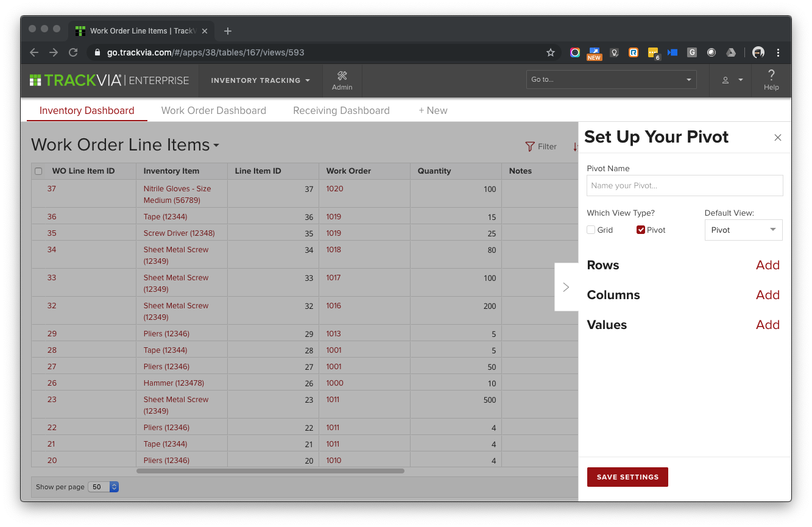Viewport: 812px width, 527px height.
Task: Click the rainbow camera lens extension icon
Action: click(x=575, y=53)
